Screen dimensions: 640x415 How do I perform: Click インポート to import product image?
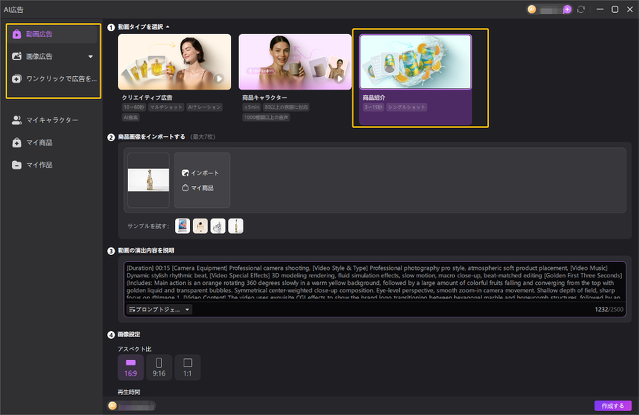pos(200,173)
